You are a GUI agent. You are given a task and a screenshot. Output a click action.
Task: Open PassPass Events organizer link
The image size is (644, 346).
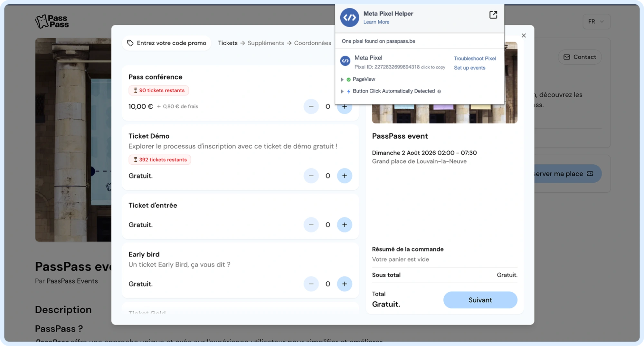[72, 281]
